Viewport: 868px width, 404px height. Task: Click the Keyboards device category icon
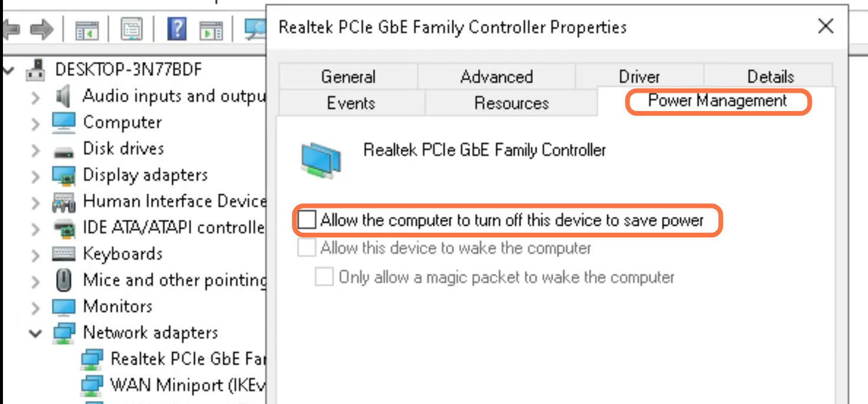(x=64, y=254)
